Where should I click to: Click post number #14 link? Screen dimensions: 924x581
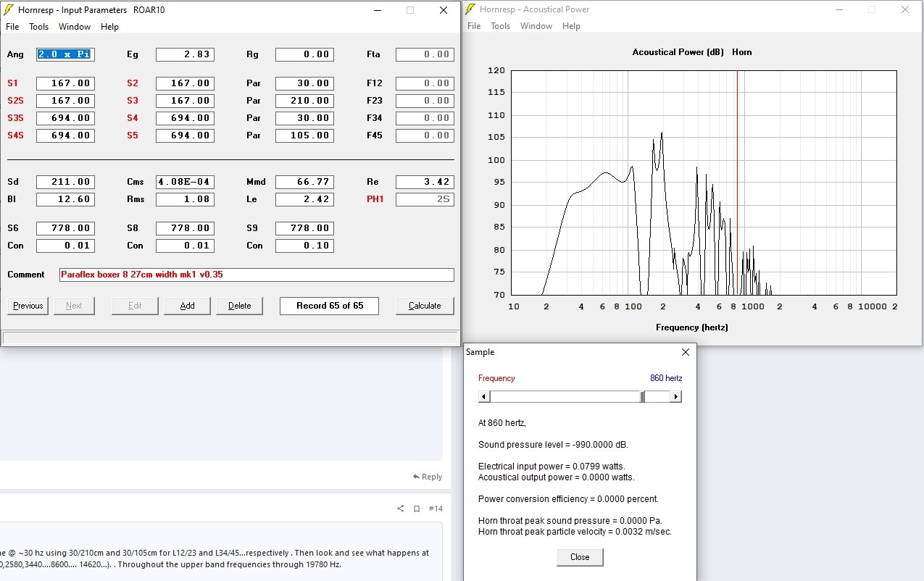pyautogui.click(x=436, y=509)
